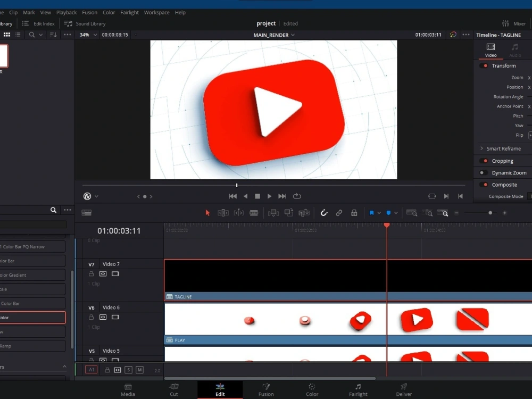Toggle auto track selector on Video 6

pyautogui.click(x=103, y=317)
